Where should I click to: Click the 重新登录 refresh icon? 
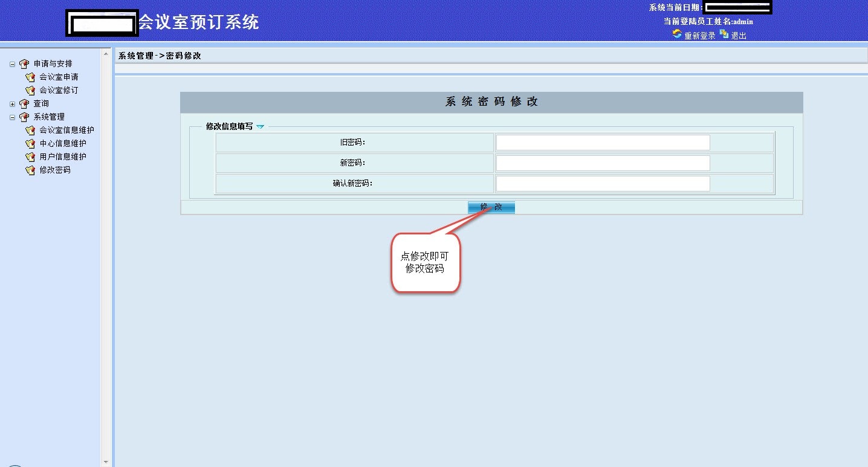point(677,34)
